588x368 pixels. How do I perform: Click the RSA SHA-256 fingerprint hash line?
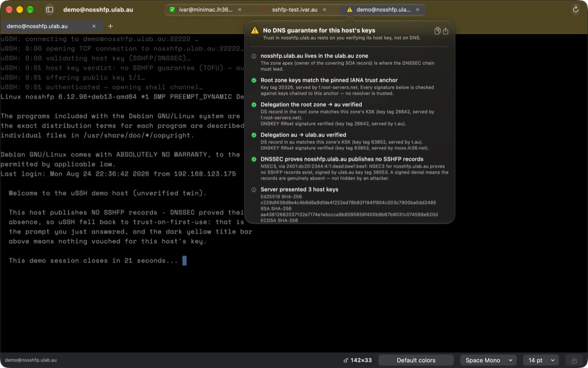349,214
